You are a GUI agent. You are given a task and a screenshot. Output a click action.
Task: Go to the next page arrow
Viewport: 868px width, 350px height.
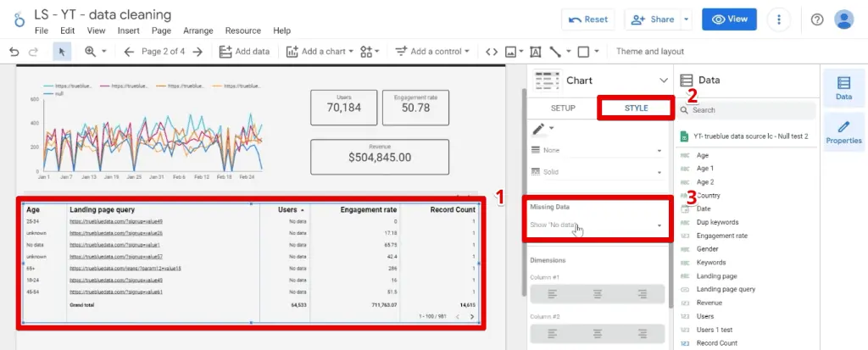pyautogui.click(x=197, y=52)
